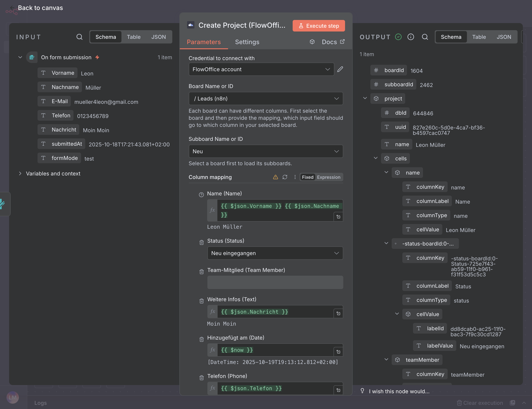Click the INPUT panel search icon

point(79,37)
